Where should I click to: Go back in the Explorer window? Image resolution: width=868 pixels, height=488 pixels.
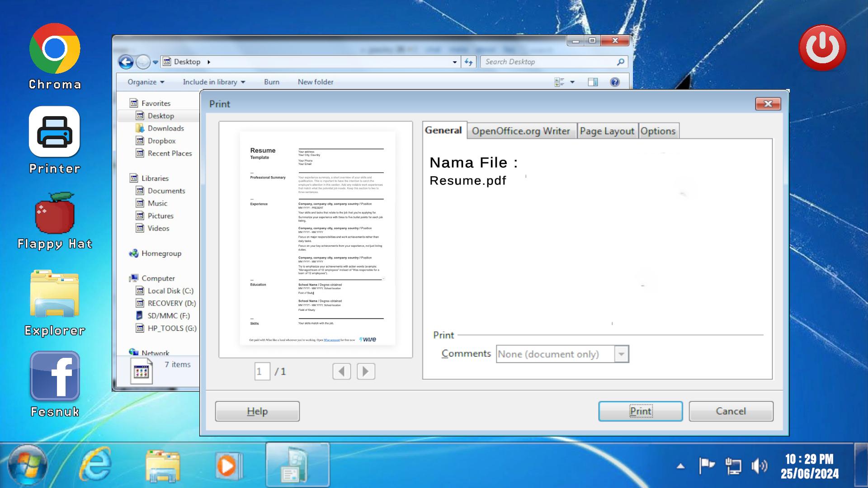(126, 62)
